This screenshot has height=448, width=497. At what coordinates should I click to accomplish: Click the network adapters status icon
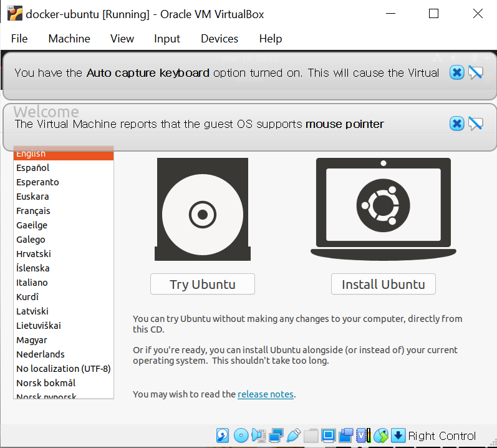click(276, 436)
